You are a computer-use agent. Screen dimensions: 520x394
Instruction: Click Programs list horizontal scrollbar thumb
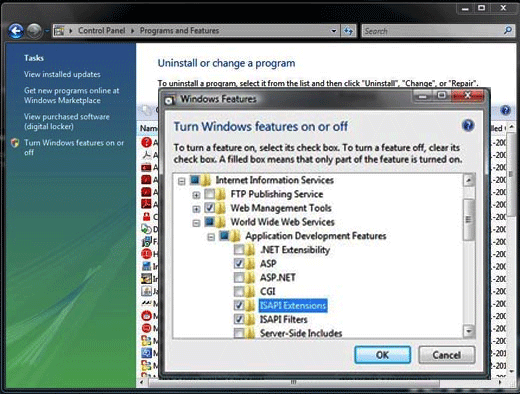coord(293,382)
